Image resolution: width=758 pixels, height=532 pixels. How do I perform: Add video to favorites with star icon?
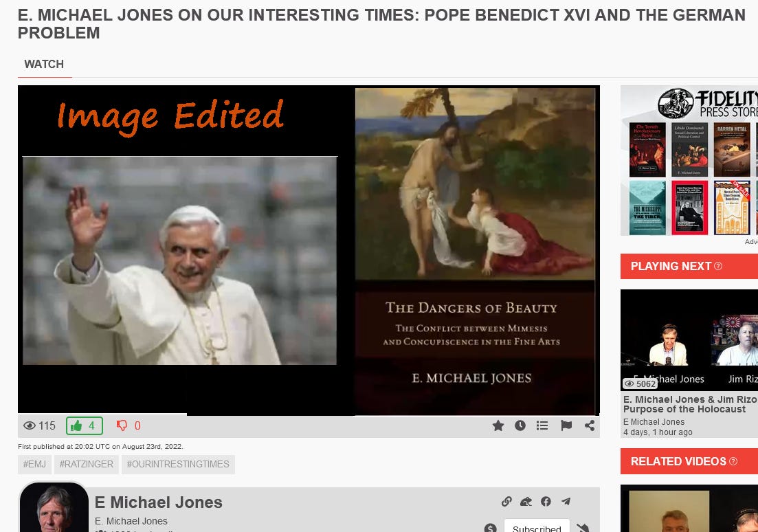pyautogui.click(x=498, y=425)
